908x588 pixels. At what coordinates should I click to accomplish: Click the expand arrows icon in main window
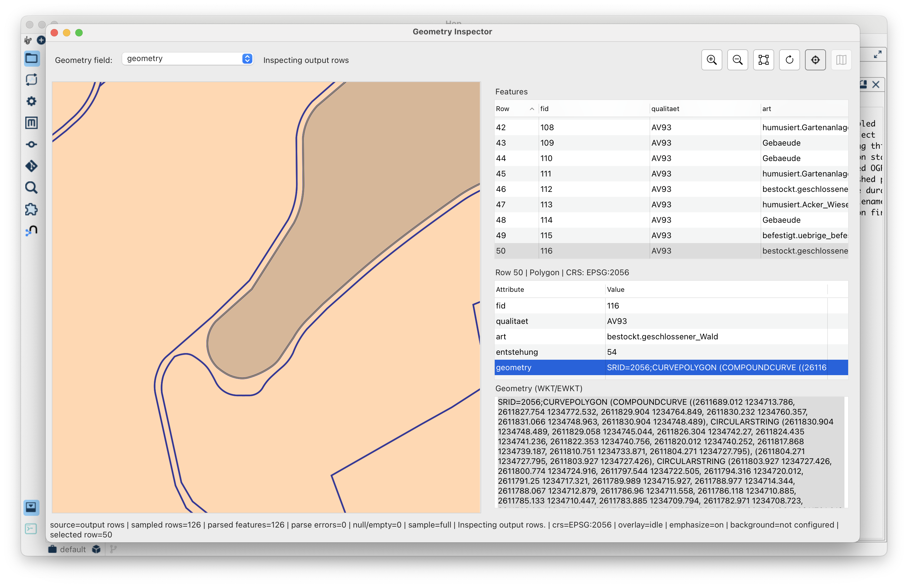pyautogui.click(x=878, y=55)
